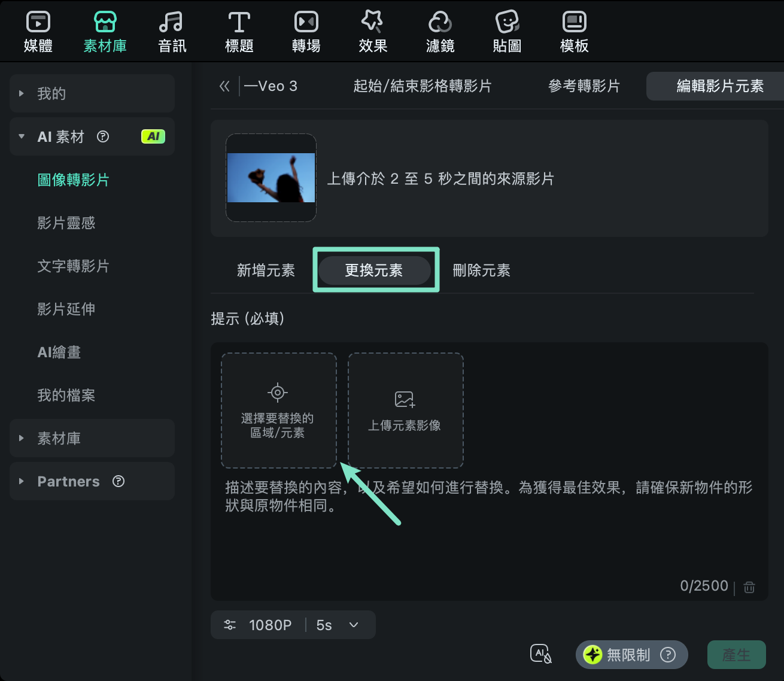Image resolution: width=784 pixels, height=681 pixels.
Task: Open the 標題 titles icon
Action: click(x=239, y=32)
